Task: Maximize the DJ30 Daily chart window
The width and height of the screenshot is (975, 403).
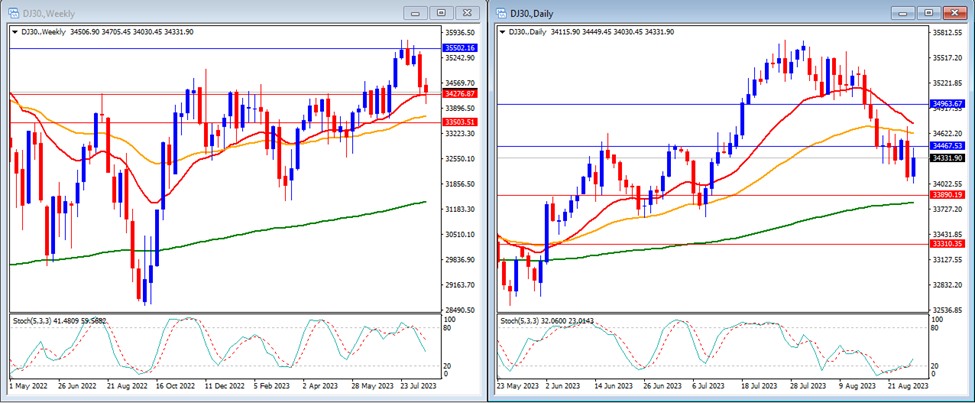Action: coord(929,13)
